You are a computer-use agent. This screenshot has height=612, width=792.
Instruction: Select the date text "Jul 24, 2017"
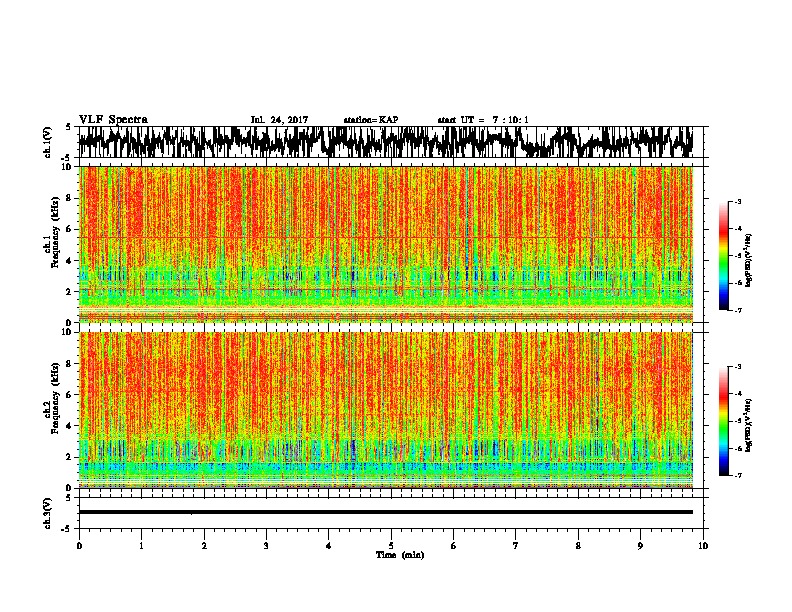279,120
